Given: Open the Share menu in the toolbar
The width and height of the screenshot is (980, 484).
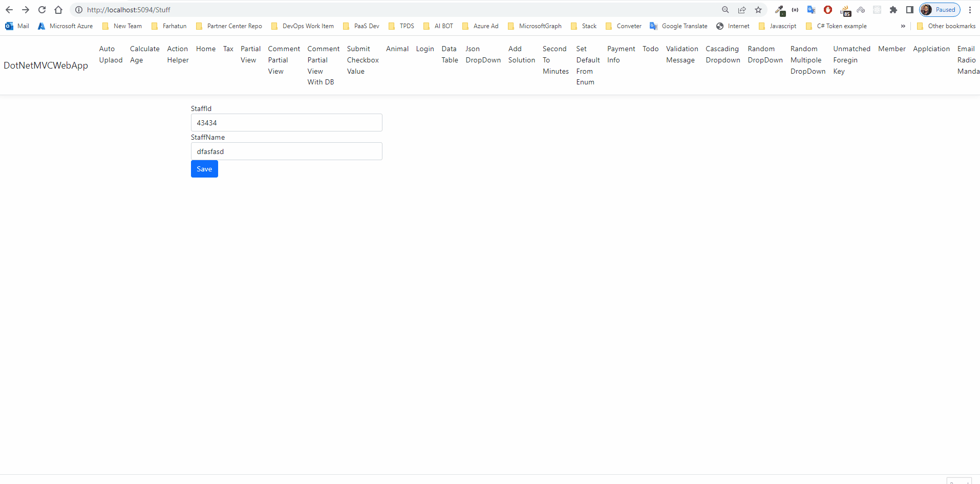Looking at the screenshot, I should (x=742, y=10).
